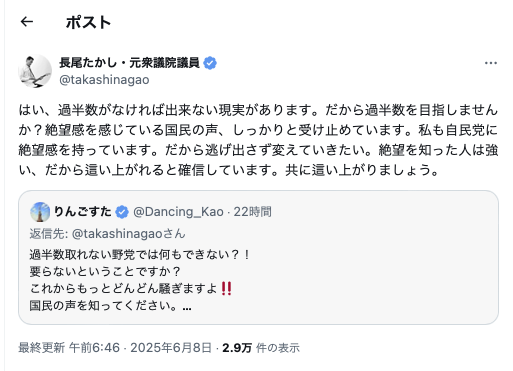Click the ポスト page header title
Screen dimensions: 513x371
coord(88,22)
